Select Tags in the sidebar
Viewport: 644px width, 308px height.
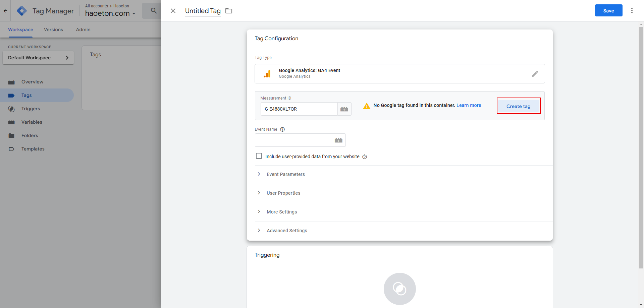pos(37,95)
